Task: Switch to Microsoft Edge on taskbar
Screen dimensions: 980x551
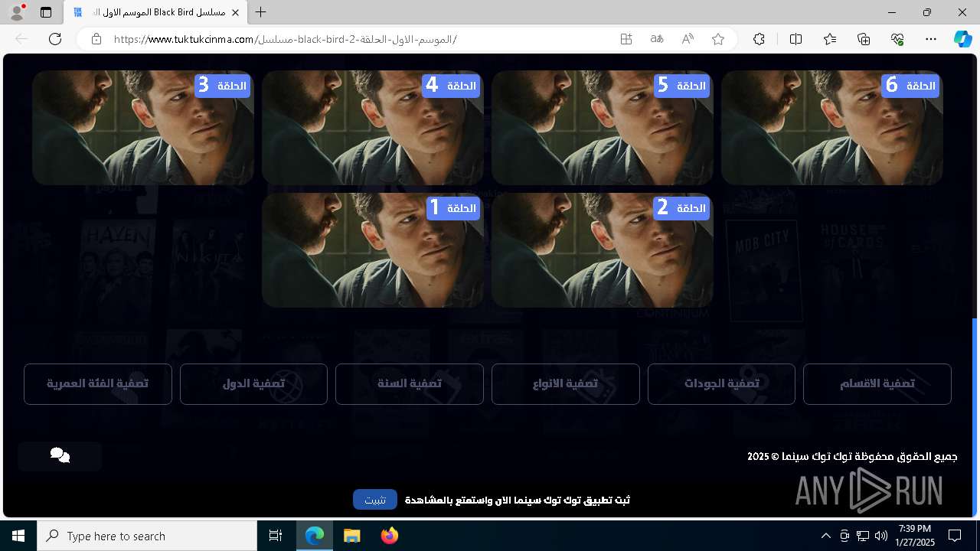Action: coord(315,536)
